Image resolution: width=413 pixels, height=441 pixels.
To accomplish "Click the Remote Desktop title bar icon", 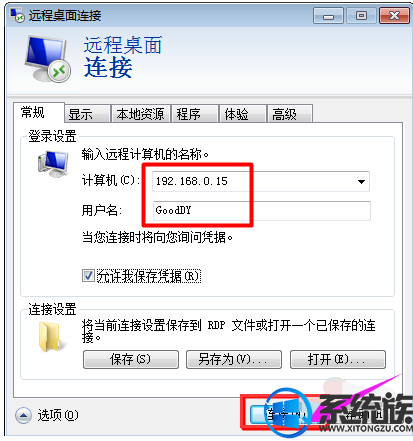I will click(17, 15).
